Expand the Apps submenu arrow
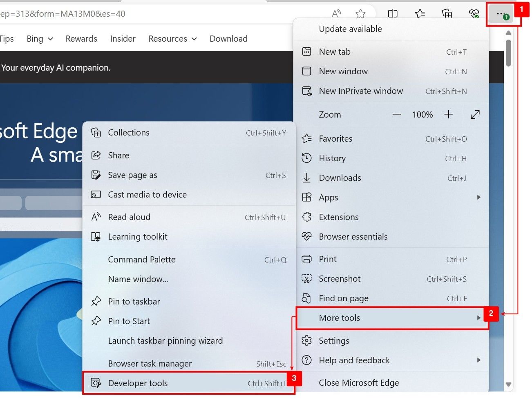Image resolution: width=532 pixels, height=409 pixels. 479,197
